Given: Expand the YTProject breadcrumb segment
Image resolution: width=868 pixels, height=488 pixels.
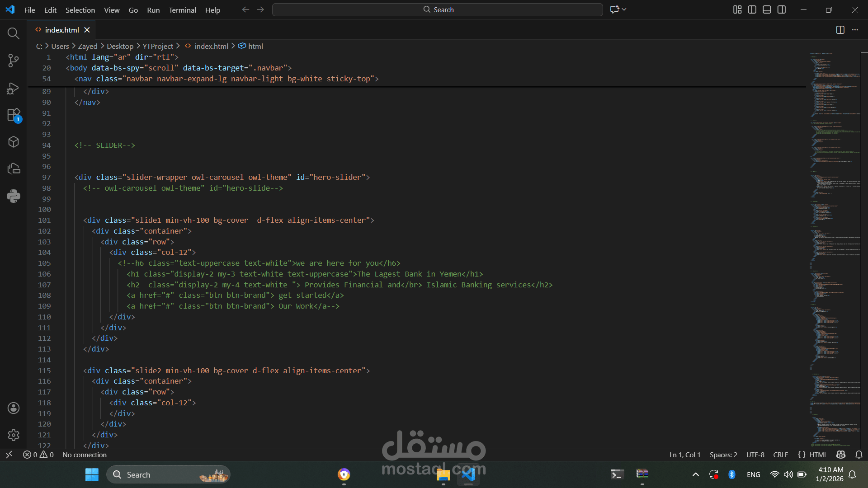Looking at the screenshot, I should pos(158,46).
